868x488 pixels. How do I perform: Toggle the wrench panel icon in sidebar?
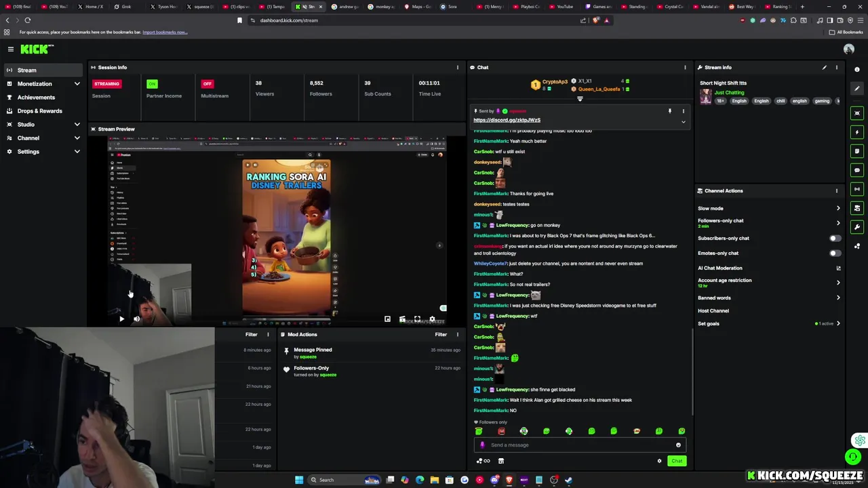[857, 227]
